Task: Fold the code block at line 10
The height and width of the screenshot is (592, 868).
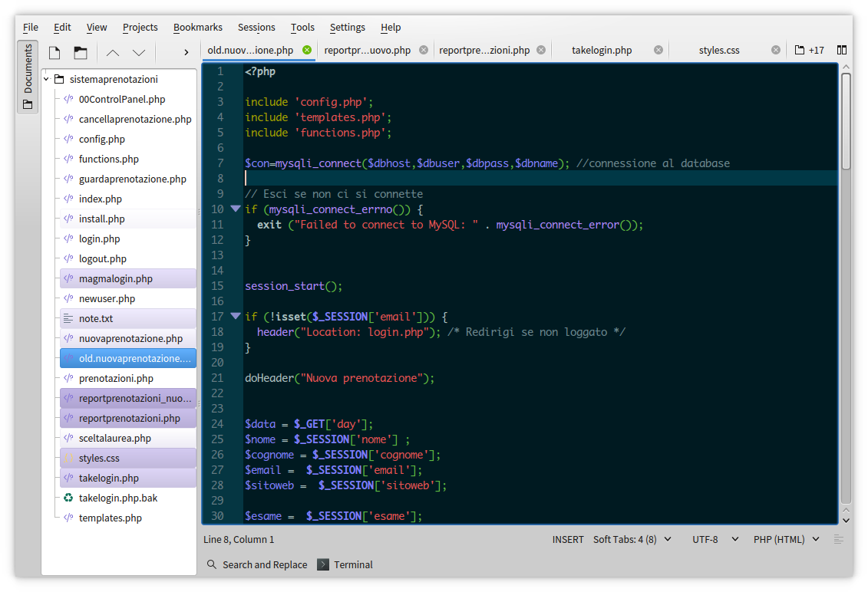Action: click(x=236, y=209)
